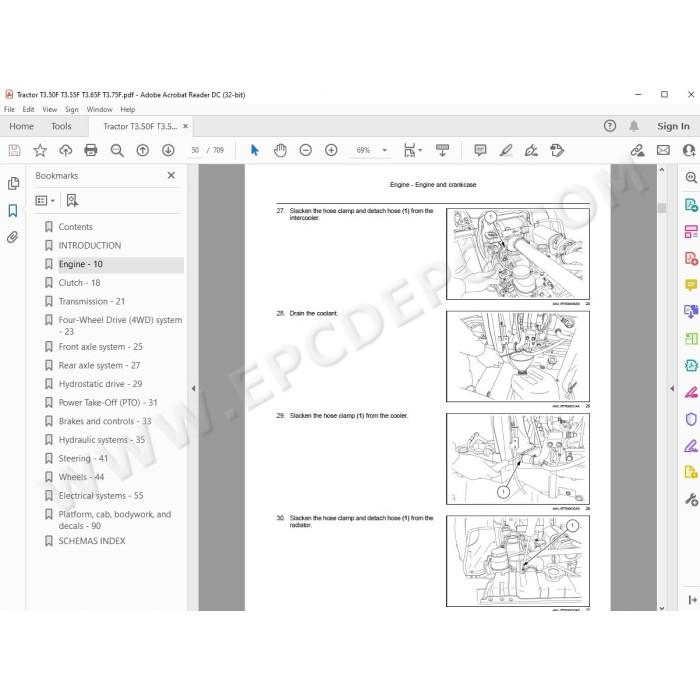Go to previous page arrow
Viewport: 700px width, 700px height.
142,150
